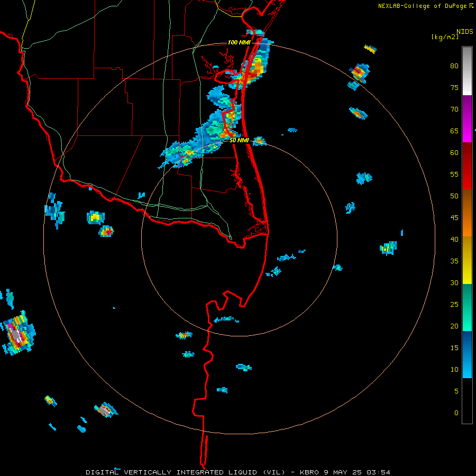Click the 60 value on the scale
Image resolution: width=476 pixels, height=476 pixels.
[454, 153]
